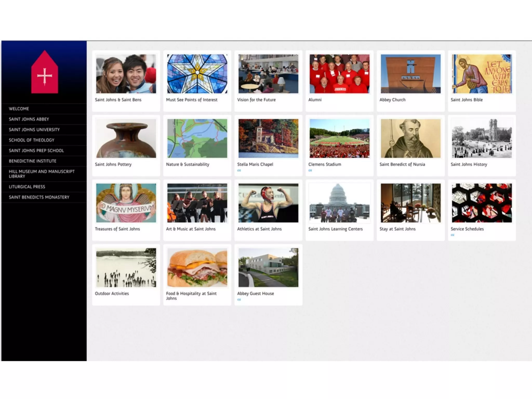Image resolution: width=532 pixels, height=399 pixels.
Task: Click the small blue icon under Abbey Guest House
Action: click(239, 300)
